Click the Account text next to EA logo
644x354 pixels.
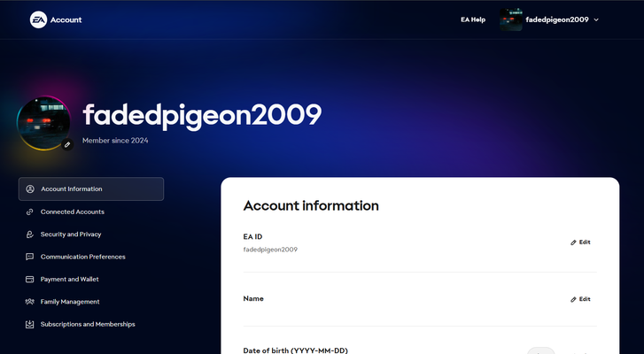pos(66,19)
